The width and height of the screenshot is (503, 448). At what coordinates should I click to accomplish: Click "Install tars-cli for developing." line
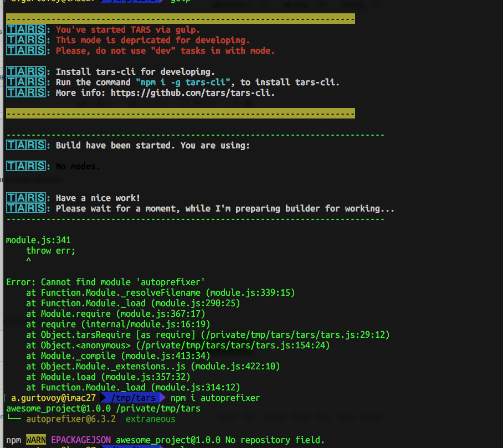tap(135, 72)
